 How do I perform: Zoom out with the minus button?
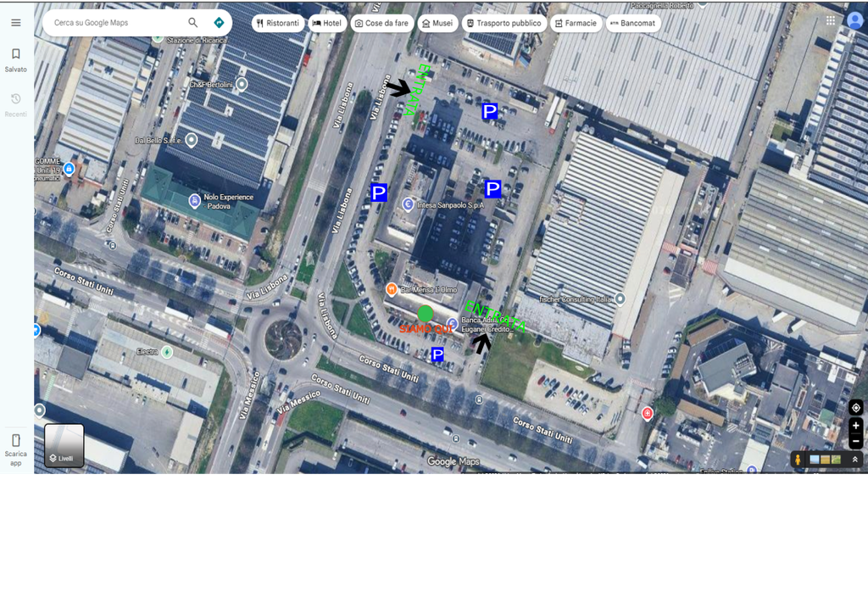click(x=856, y=441)
